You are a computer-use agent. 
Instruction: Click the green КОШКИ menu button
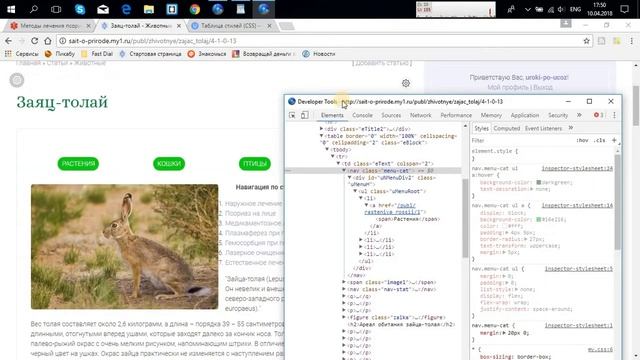coord(169,164)
